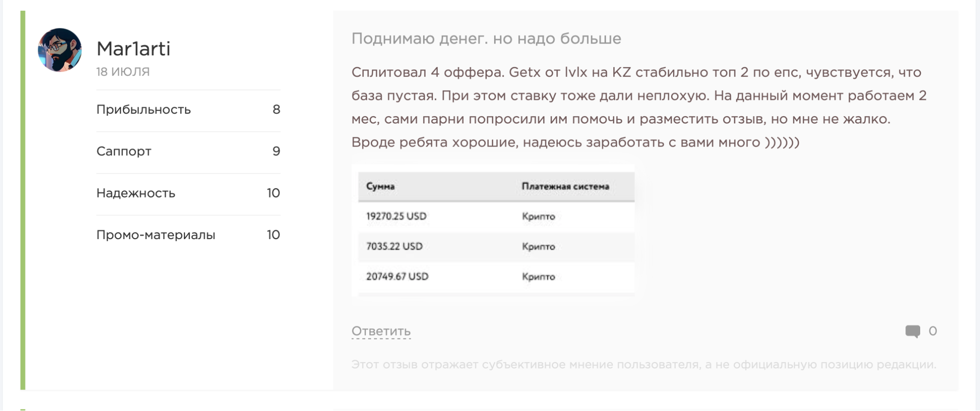This screenshot has height=411, width=980.
Task: Click the comment count number 0
Action: (x=932, y=331)
